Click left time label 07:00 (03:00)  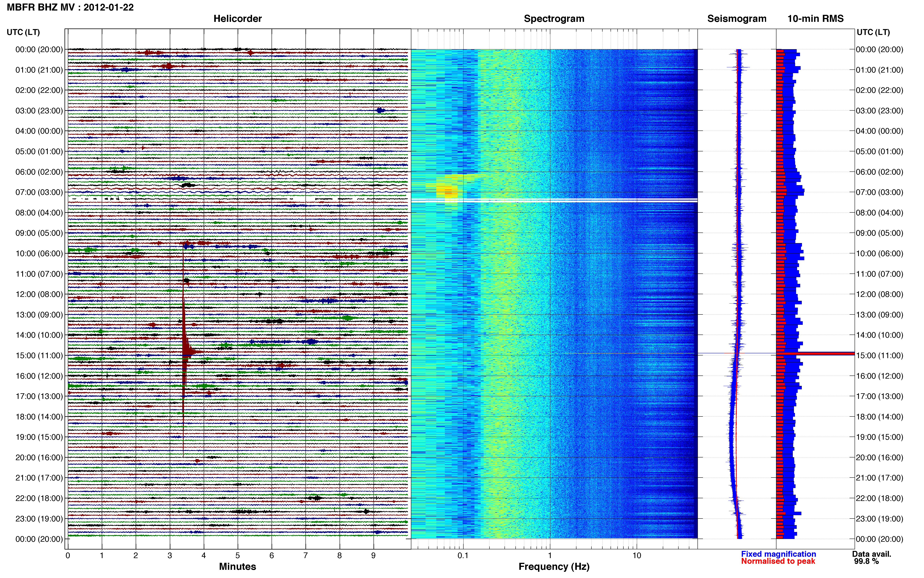point(39,192)
